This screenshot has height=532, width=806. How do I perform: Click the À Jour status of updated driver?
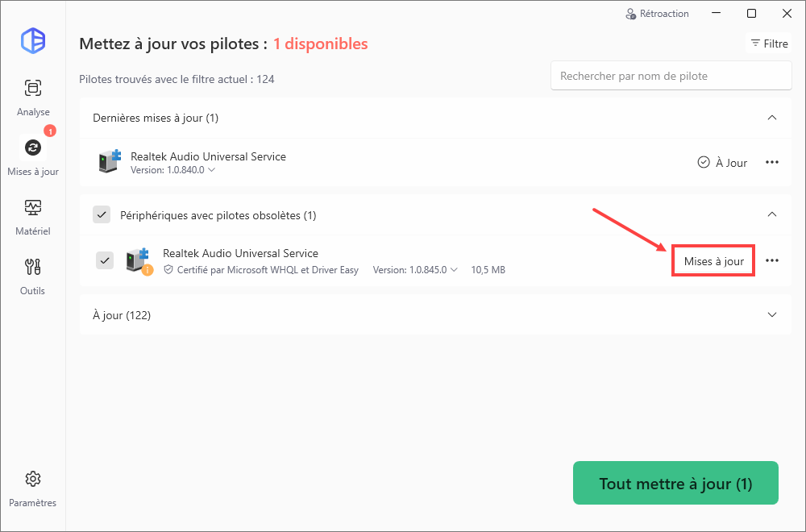click(722, 163)
